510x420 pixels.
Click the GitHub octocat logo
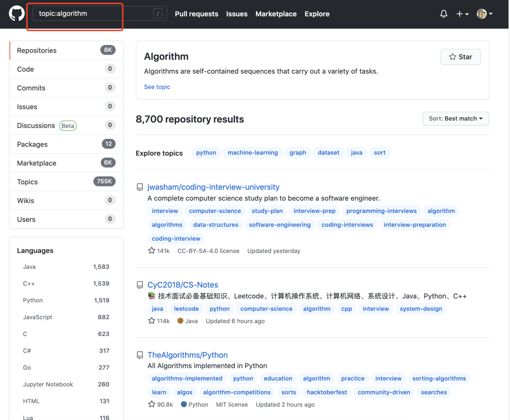(x=16, y=13)
